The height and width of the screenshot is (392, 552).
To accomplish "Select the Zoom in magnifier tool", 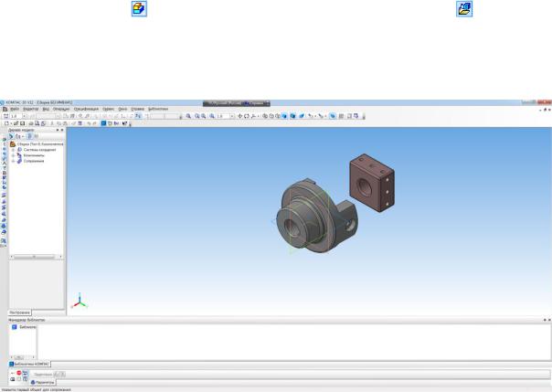I will [188, 116].
